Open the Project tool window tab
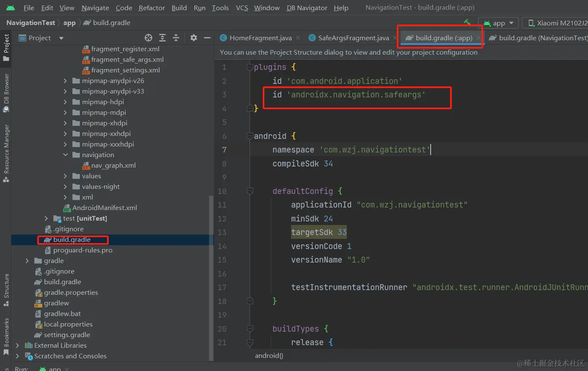Image resolution: width=588 pixels, height=371 pixels. click(x=6, y=47)
